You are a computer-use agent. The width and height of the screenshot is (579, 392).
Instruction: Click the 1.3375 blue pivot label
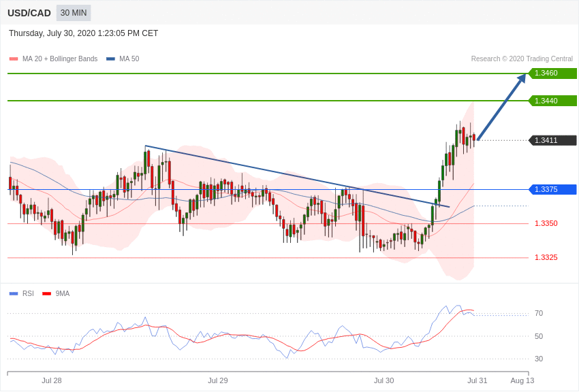[x=553, y=190]
